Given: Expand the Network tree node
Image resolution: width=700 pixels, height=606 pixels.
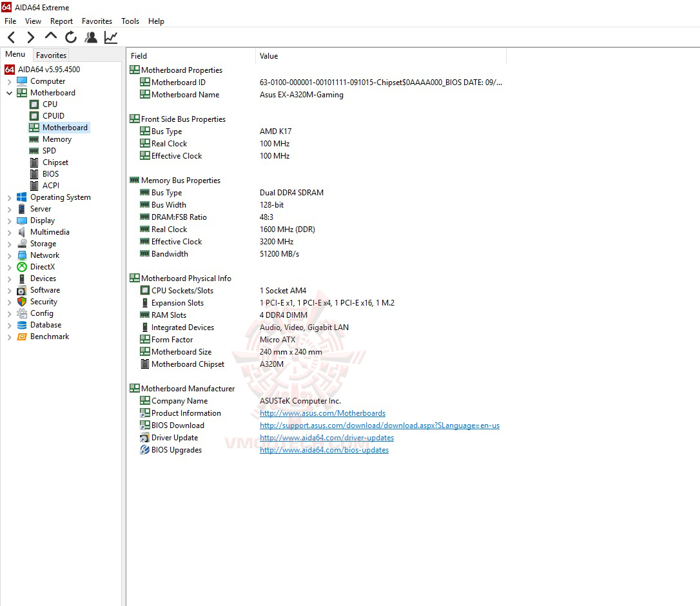Looking at the screenshot, I should 10,255.
